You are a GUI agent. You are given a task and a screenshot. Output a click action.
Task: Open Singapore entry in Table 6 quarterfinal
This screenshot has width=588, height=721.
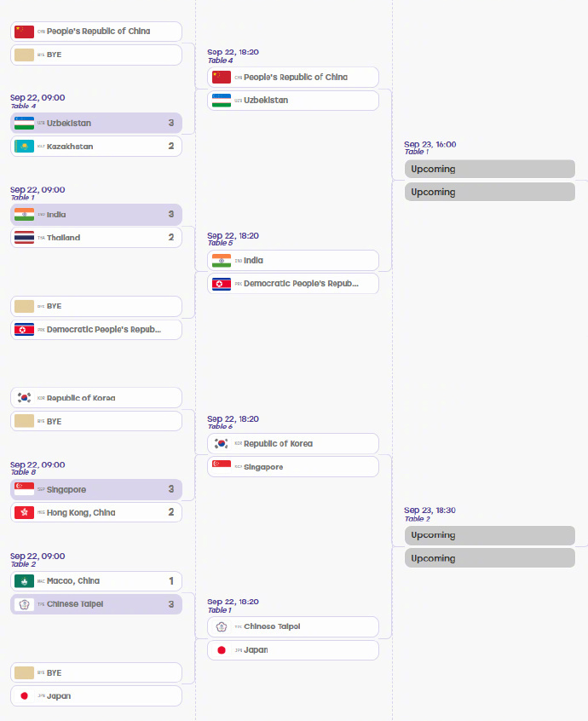(293, 467)
